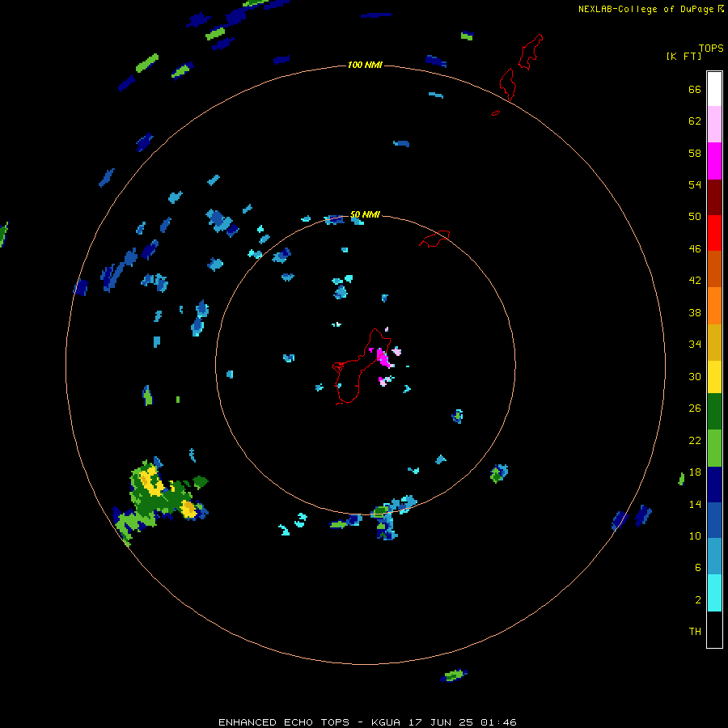Viewport: 728px width, 728px height.
Task: Click the magenta echo over Guam
Action: click(x=383, y=358)
